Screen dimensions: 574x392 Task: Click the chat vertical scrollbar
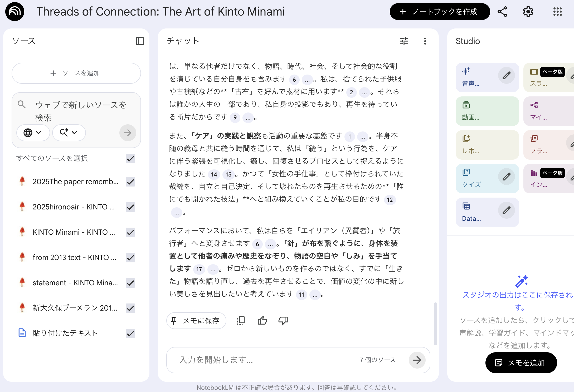coord(435,324)
